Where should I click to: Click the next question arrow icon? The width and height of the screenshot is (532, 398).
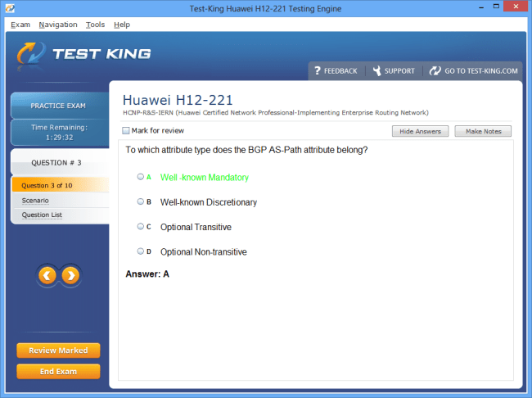tap(71, 276)
